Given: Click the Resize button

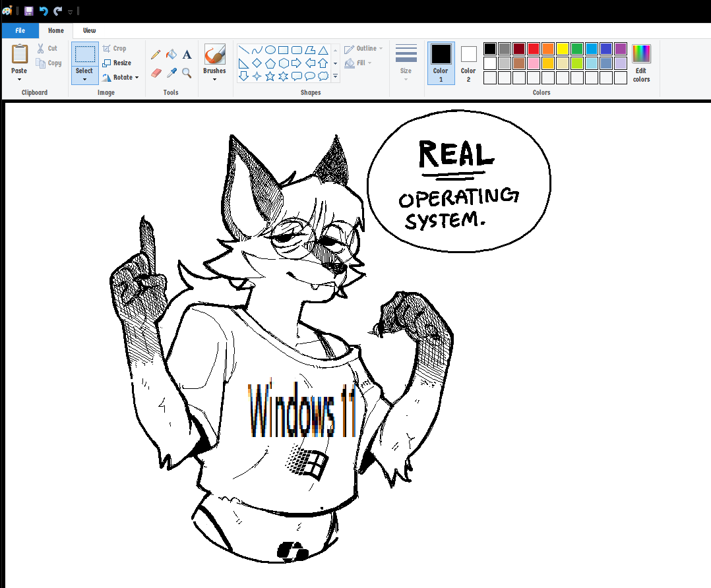Looking at the screenshot, I should click(117, 63).
